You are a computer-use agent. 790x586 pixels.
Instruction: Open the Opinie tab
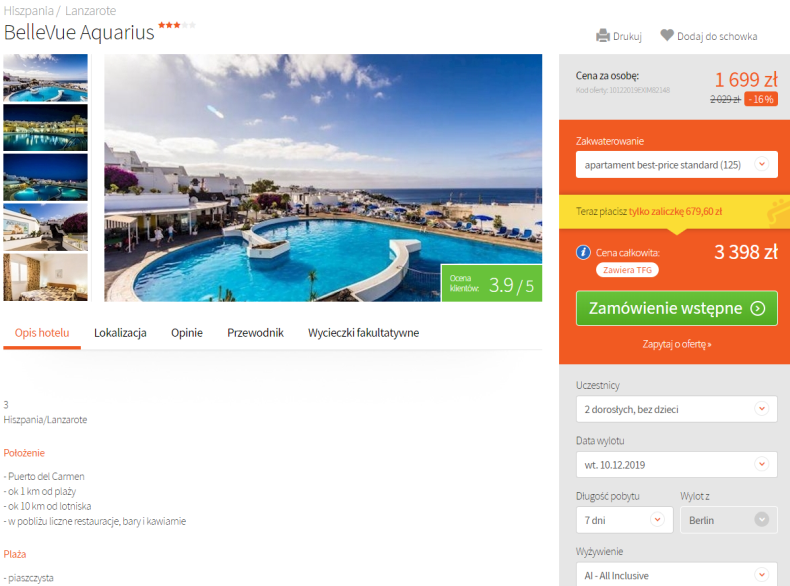tap(186, 333)
